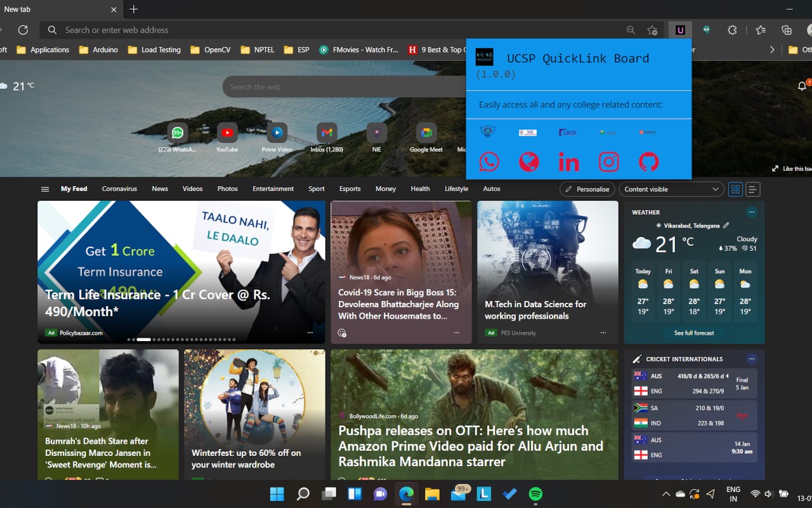Viewport: 812px width, 508px height.
Task: Select the Entertainment feed tab
Action: 273,189
